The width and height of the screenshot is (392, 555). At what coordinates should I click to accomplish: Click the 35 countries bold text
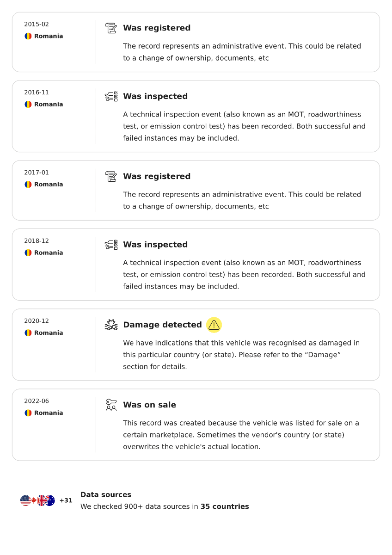225,506
